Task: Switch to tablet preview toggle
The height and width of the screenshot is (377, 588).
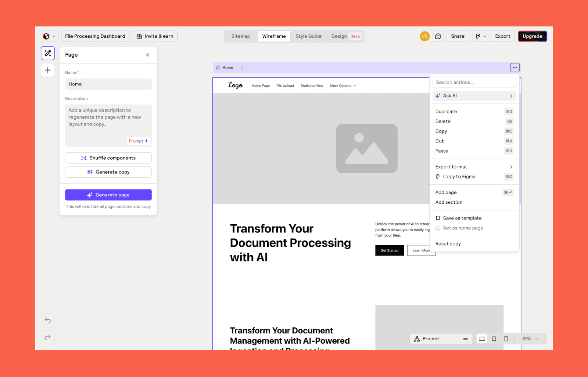Action: [494, 338]
